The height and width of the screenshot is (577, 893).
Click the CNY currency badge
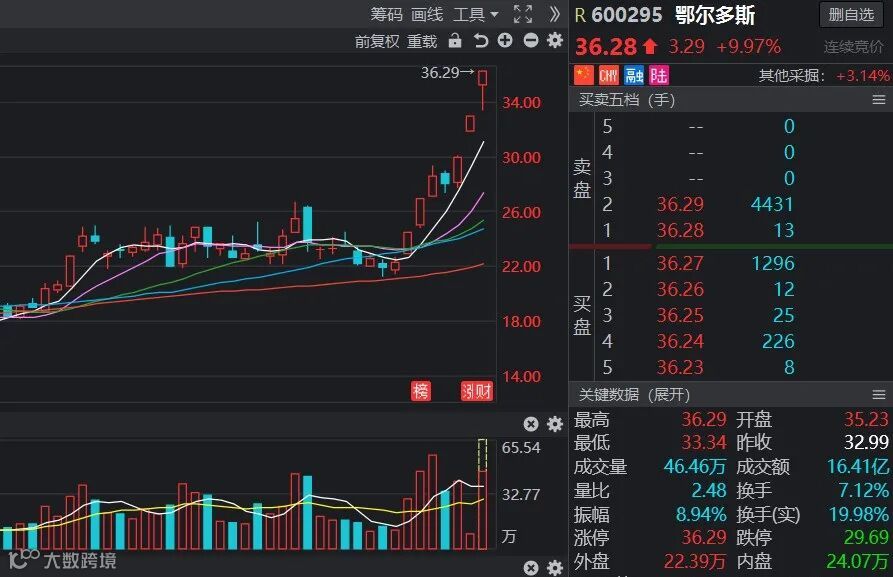[x=608, y=75]
